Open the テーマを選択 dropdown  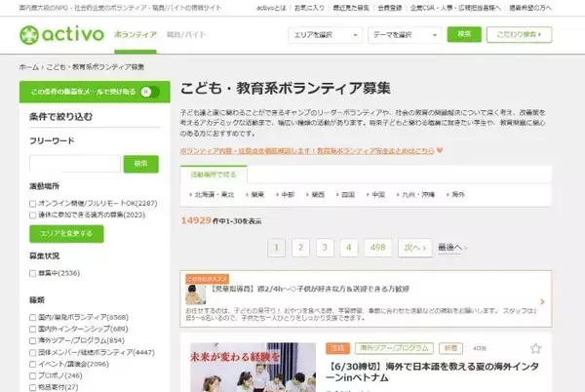pyautogui.click(x=405, y=35)
